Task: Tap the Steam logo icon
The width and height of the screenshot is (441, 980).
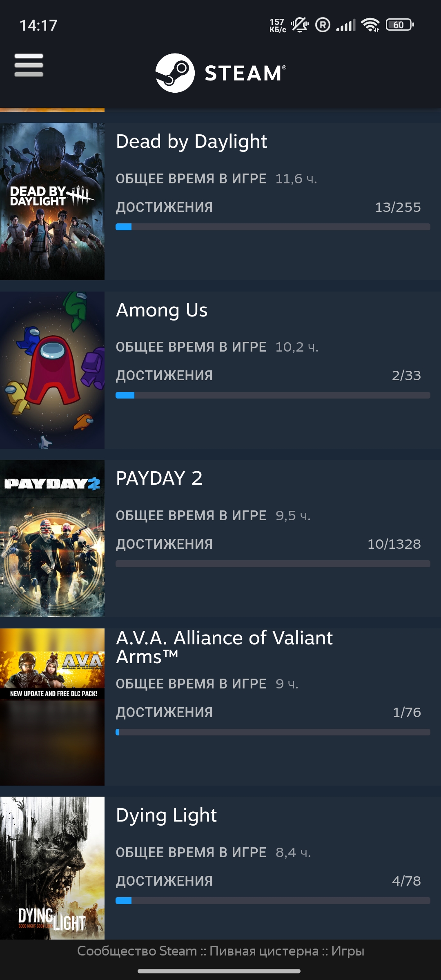Action: [175, 73]
